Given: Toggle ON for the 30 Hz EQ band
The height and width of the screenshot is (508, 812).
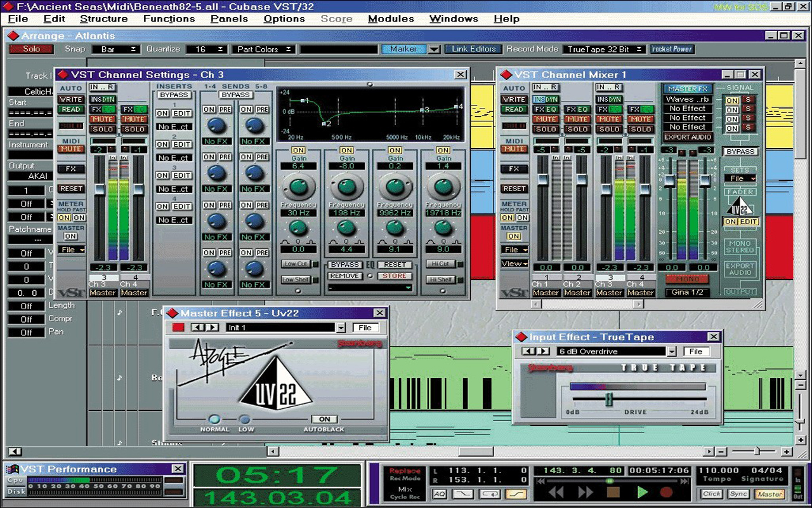Looking at the screenshot, I should (x=298, y=150).
